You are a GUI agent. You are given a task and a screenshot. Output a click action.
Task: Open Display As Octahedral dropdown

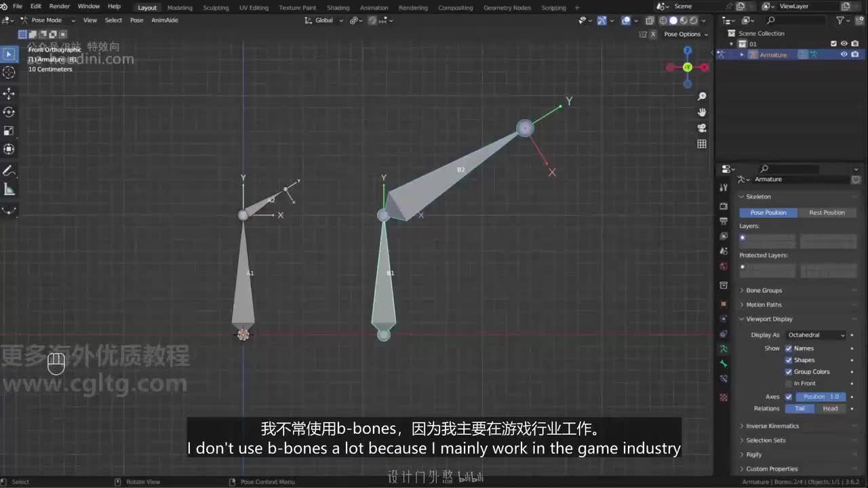[816, 335]
